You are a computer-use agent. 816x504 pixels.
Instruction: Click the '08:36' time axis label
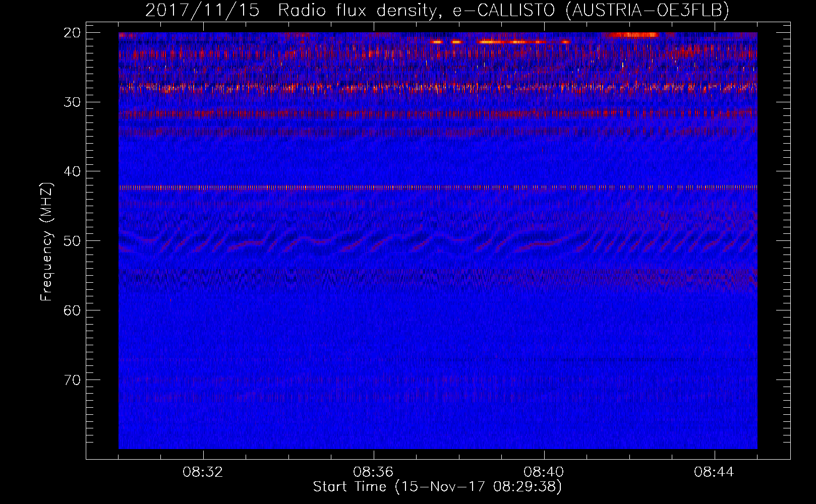pos(373,472)
